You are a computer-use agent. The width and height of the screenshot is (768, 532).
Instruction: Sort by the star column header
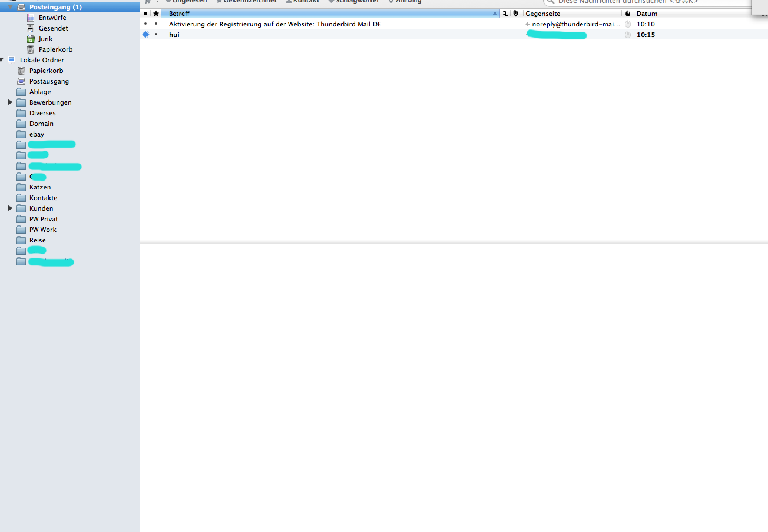156,14
